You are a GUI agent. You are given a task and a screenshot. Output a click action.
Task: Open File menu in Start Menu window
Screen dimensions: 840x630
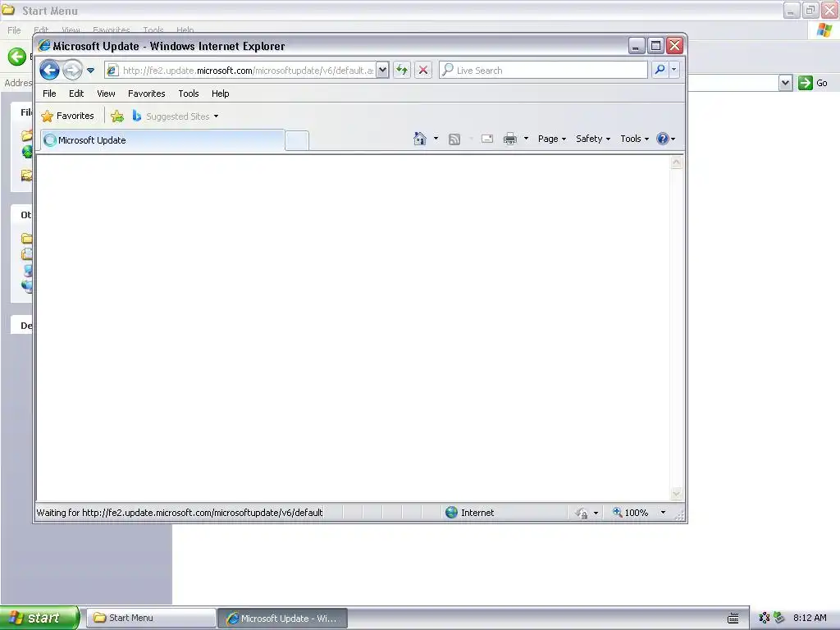click(14, 30)
